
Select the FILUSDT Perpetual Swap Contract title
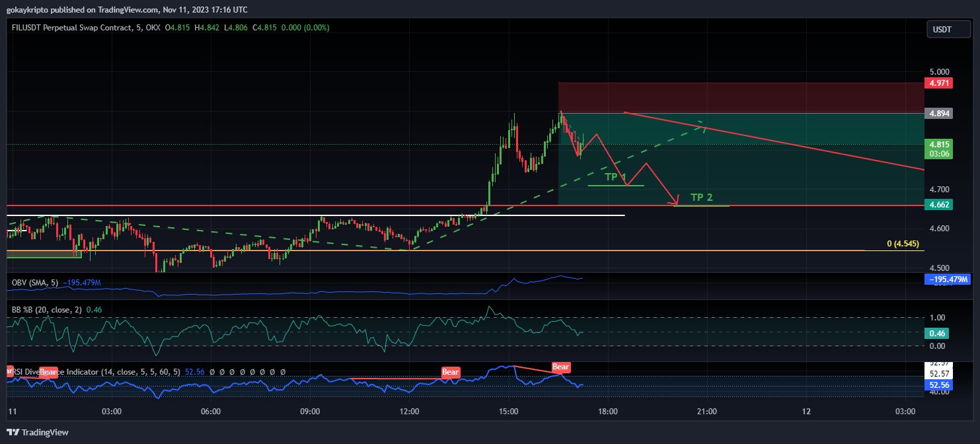86,28
